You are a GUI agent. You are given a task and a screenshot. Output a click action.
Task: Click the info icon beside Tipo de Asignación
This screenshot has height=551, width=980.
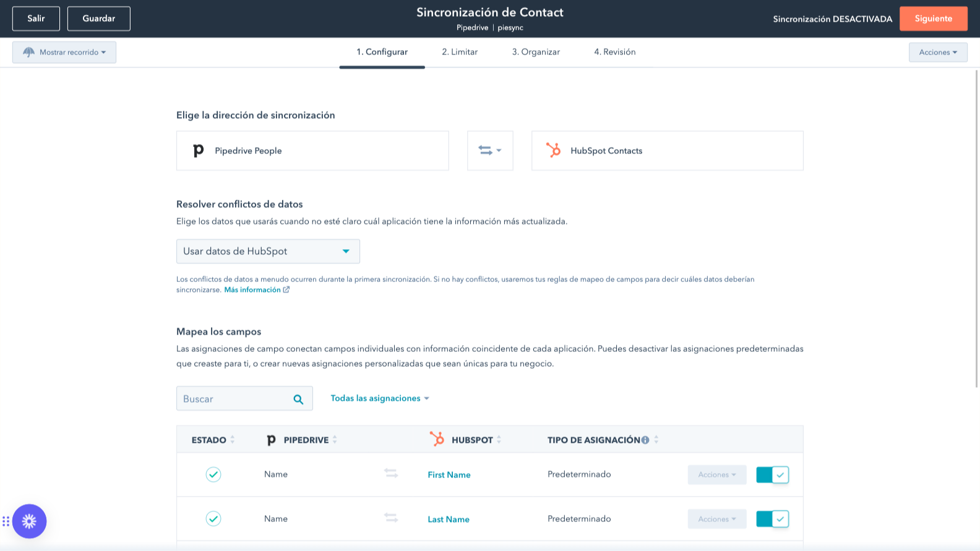coord(645,440)
